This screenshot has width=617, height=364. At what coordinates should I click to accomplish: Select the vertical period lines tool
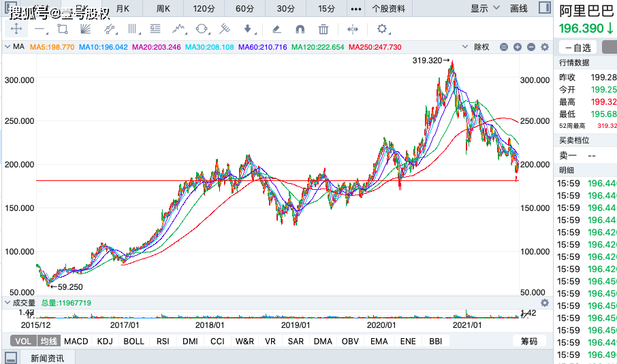(133, 29)
